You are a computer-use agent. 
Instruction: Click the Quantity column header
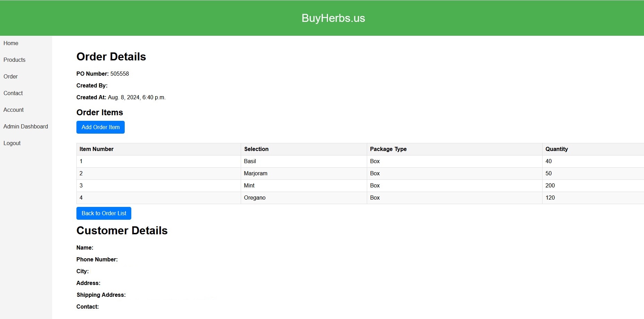coord(556,149)
